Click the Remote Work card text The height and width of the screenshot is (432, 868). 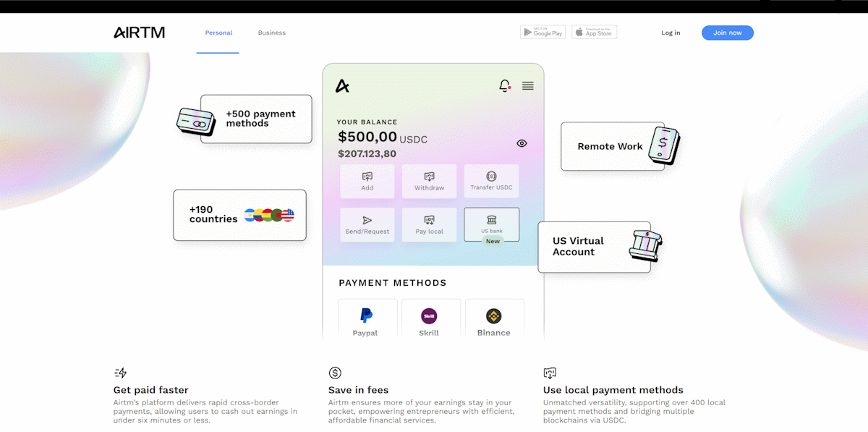click(610, 146)
